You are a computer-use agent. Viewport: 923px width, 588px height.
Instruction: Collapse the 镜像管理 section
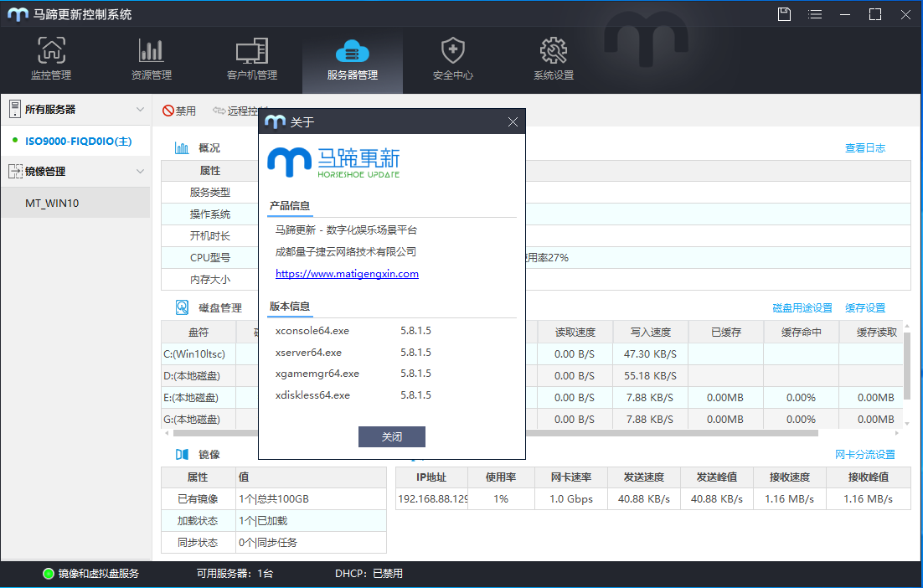(x=140, y=171)
